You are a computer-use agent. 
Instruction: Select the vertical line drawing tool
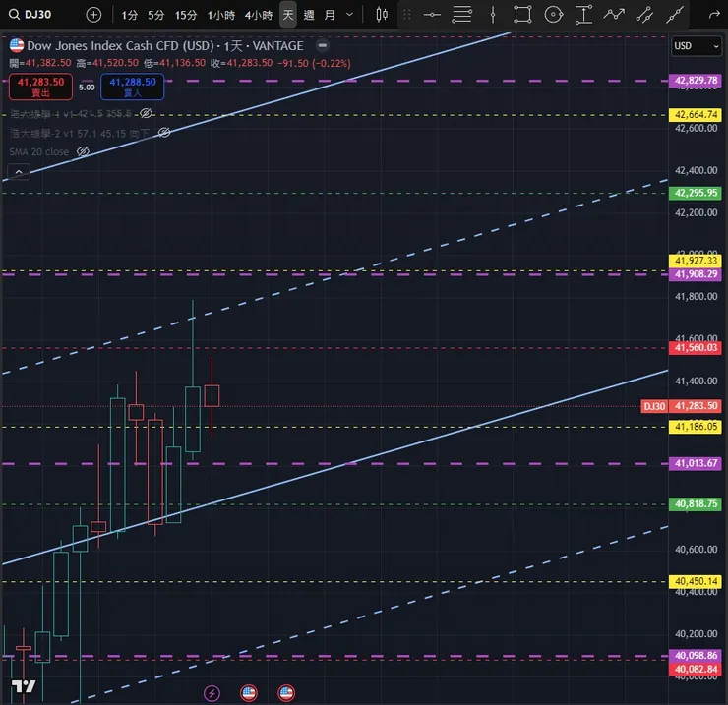493,15
